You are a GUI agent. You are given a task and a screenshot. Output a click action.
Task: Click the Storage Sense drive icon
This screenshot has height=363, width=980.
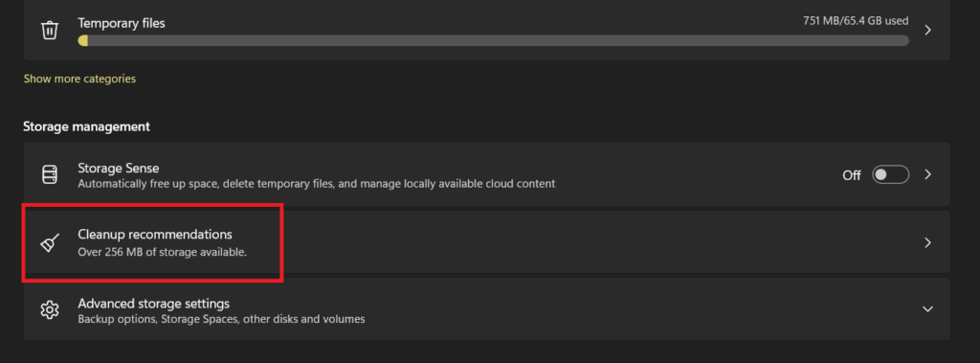click(x=50, y=174)
